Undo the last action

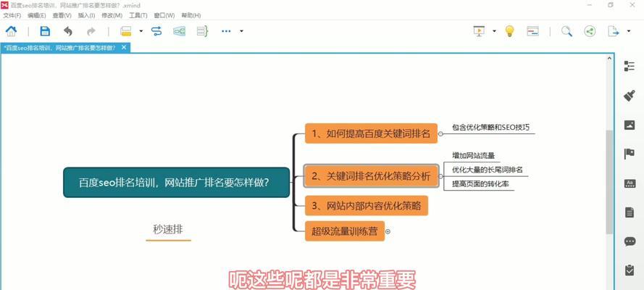click(68, 31)
